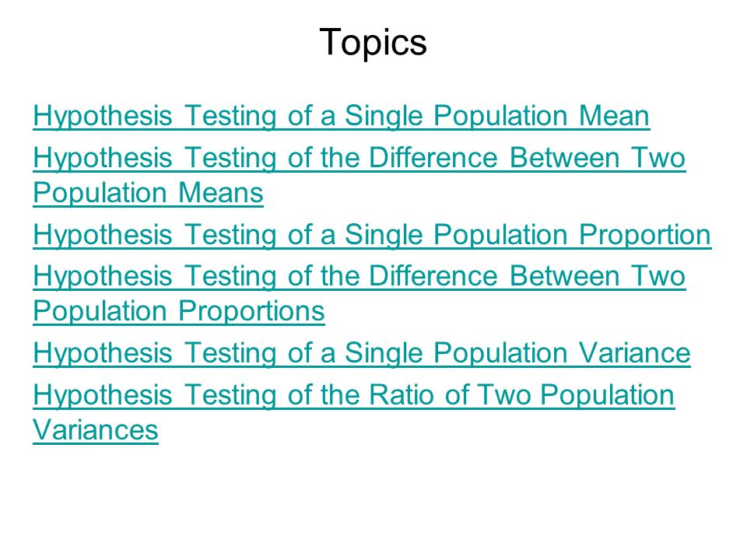Click the word 'Variance' in fifth link

click(635, 353)
